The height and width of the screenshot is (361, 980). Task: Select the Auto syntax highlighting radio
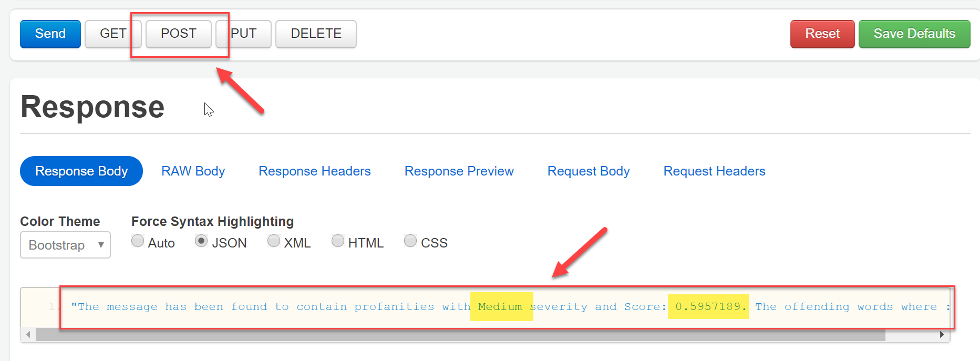click(138, 241)
